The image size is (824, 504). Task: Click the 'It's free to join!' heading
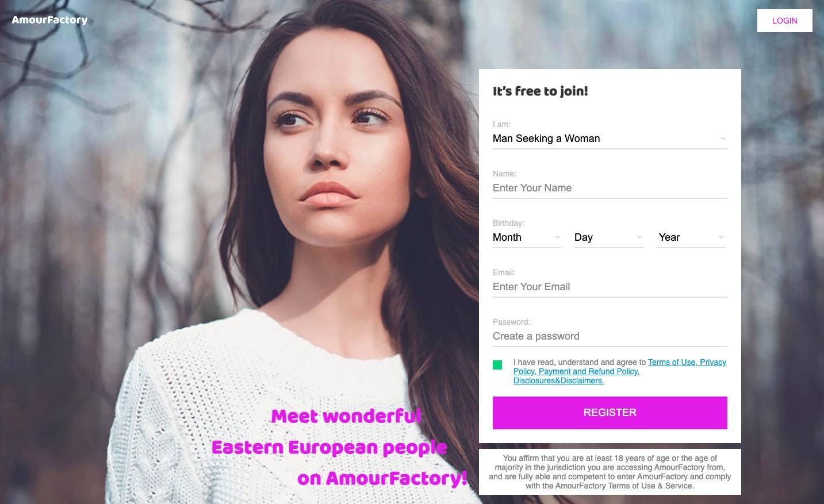540,91
